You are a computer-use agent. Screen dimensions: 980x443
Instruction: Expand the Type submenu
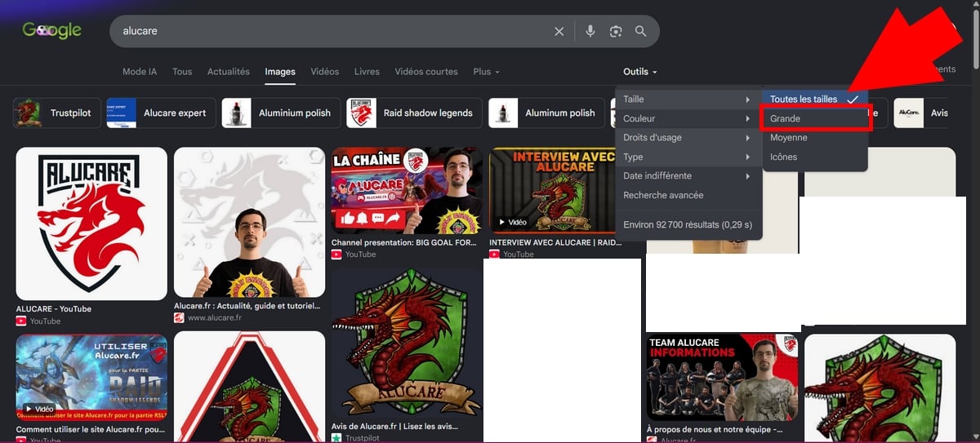pos(688,157)
